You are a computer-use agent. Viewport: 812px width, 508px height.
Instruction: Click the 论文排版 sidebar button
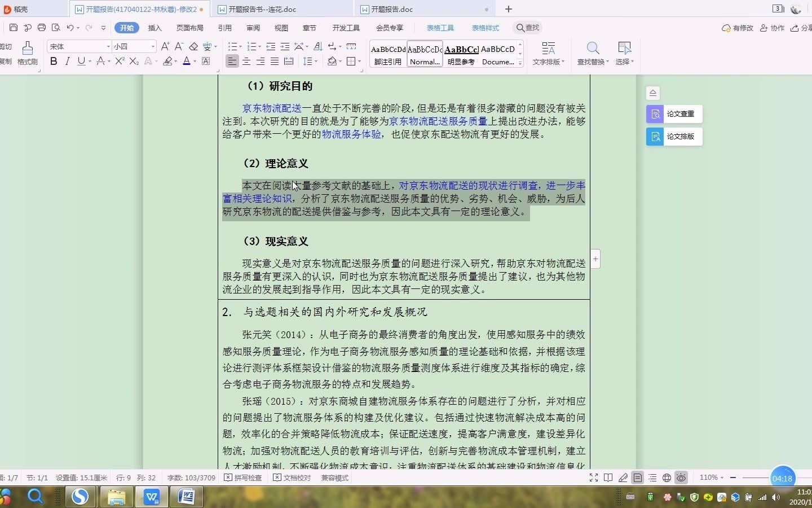[674, 136]
